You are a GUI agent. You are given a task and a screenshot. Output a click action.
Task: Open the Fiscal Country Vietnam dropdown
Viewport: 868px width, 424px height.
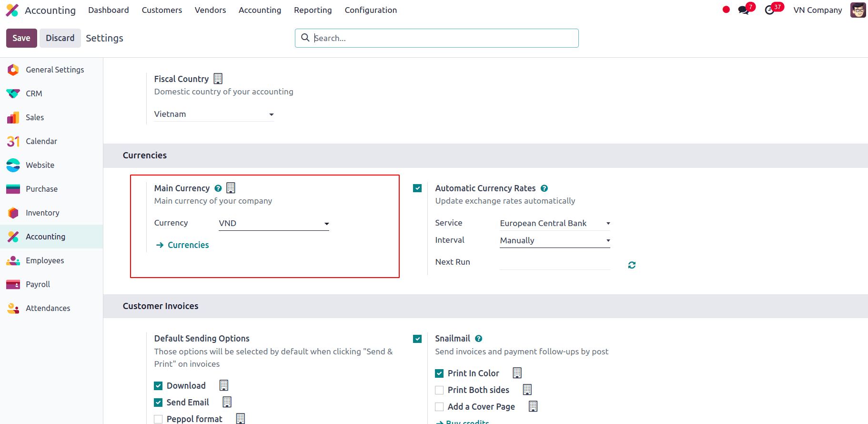(214, 114)
